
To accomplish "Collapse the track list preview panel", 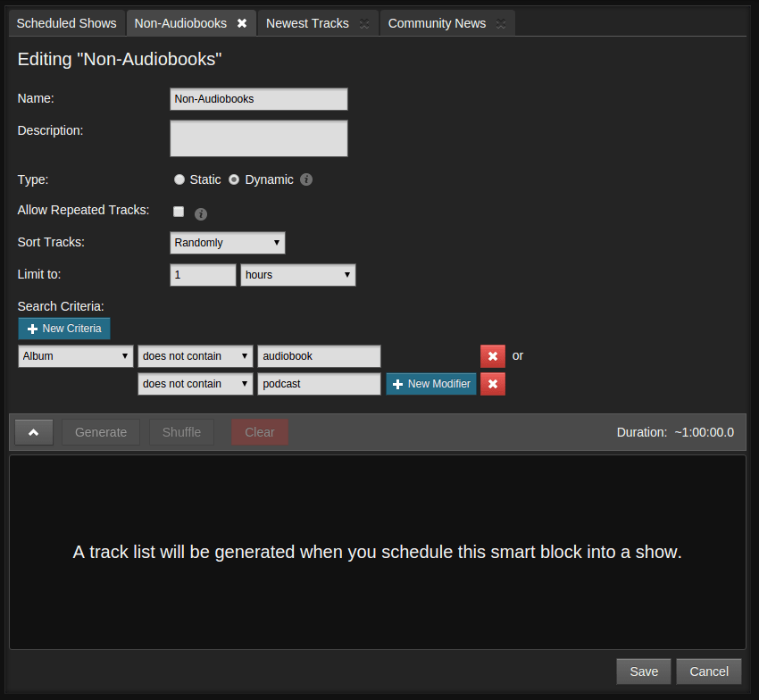I will [x=33, y=431].
